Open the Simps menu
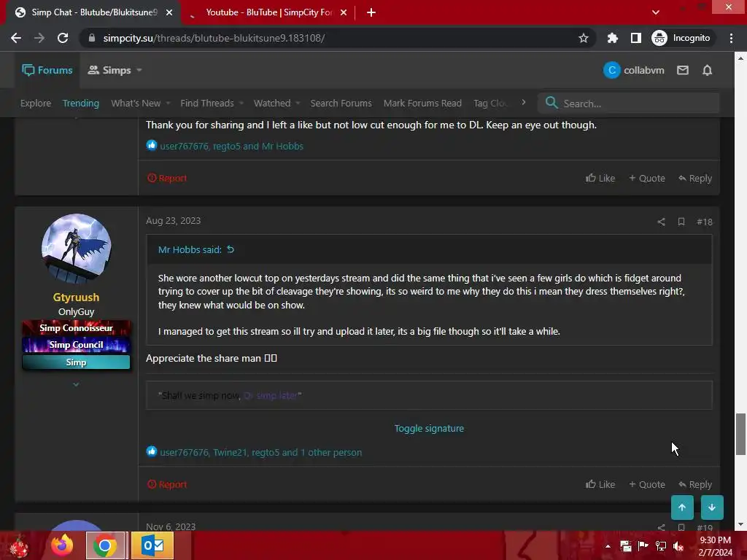This screenshot has height=560, width=747. pyautogui.click(x=109, y=70)
